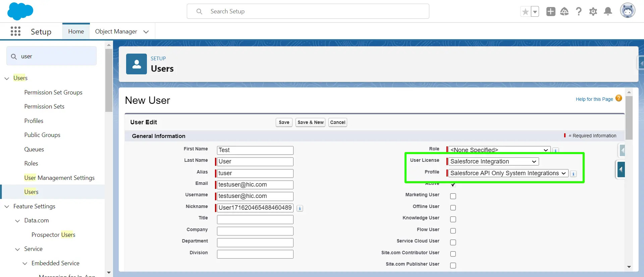Open the Notifications bell
Viewport: 644px width, 277px height.
point(608,12)
